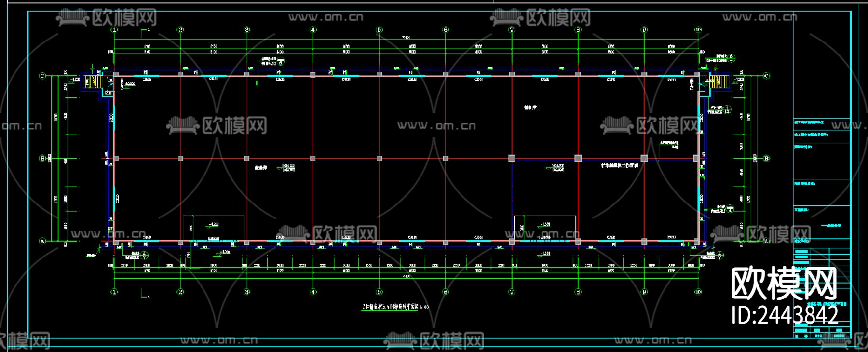Click grid bubble 2 in the top axis row
868x352 pixels.
click(181, 30)
